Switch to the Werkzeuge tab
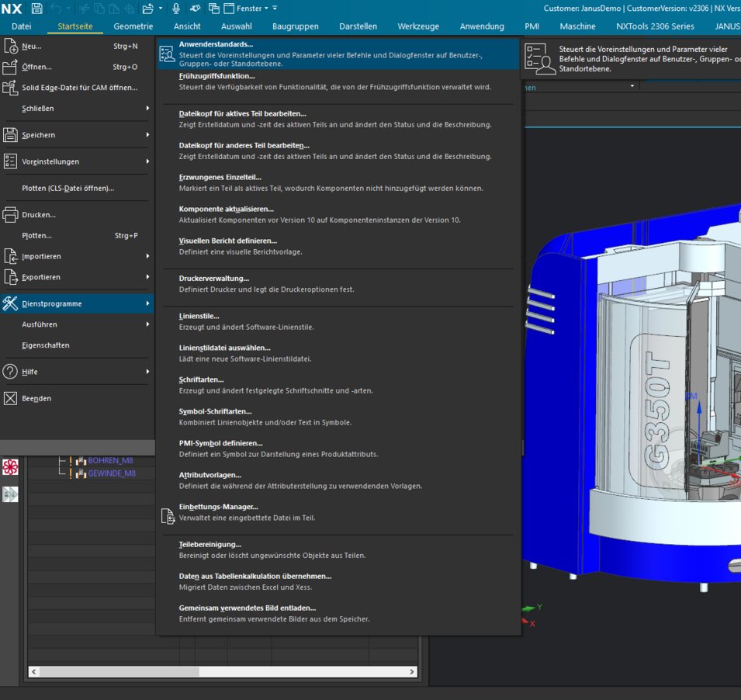741x700 pixels. pyautogui.click(x=418, y=26)
